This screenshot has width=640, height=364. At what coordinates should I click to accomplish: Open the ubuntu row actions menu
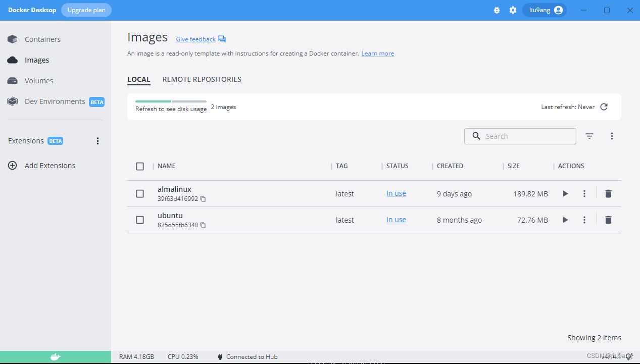pyautogui.click(x=584, y=220)
